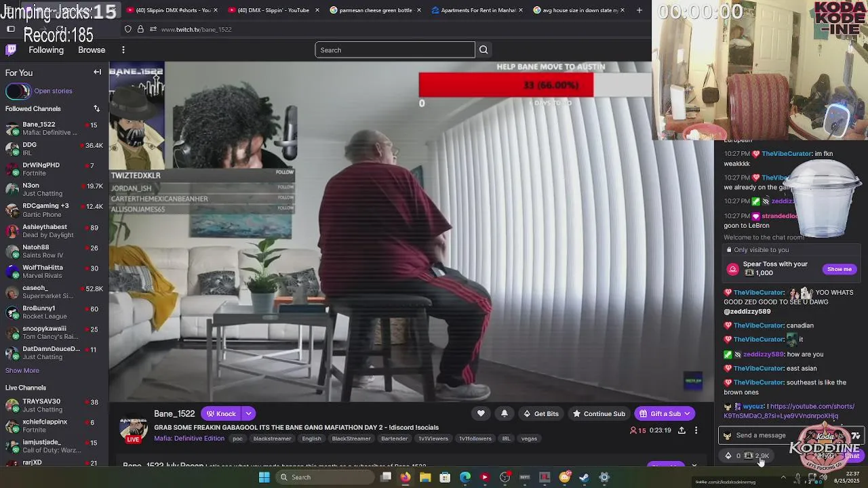Open the Firefox shield tracking protection icon

pos(128,29)
